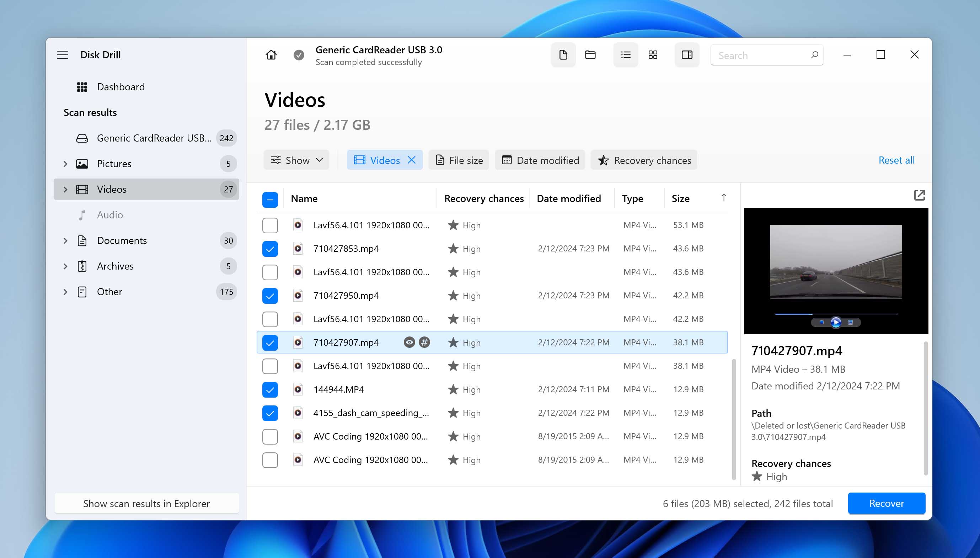Expand the Pictures category
Screen dimensions: 980x558
click(65, 164)
